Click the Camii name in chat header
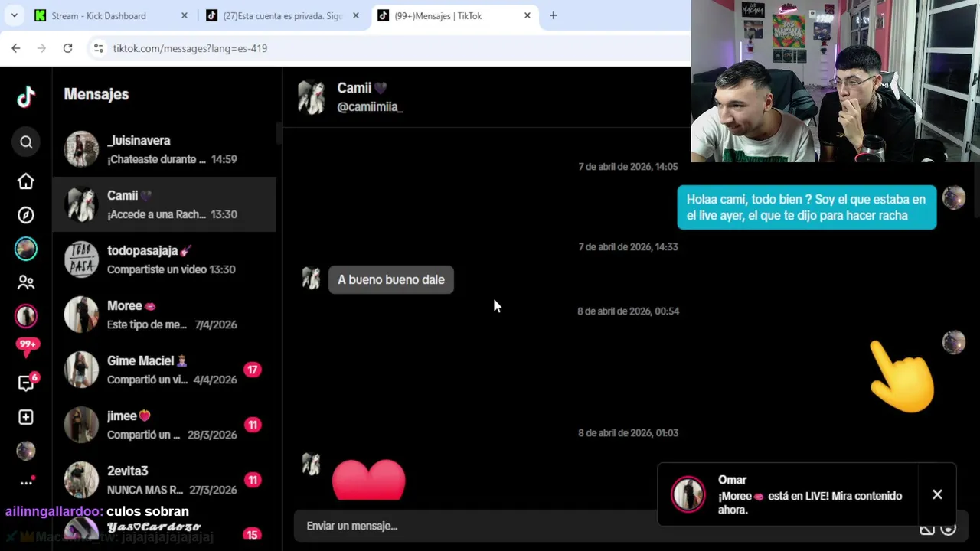This screenshot has height=551, width=980. click(x=362, y=88)
